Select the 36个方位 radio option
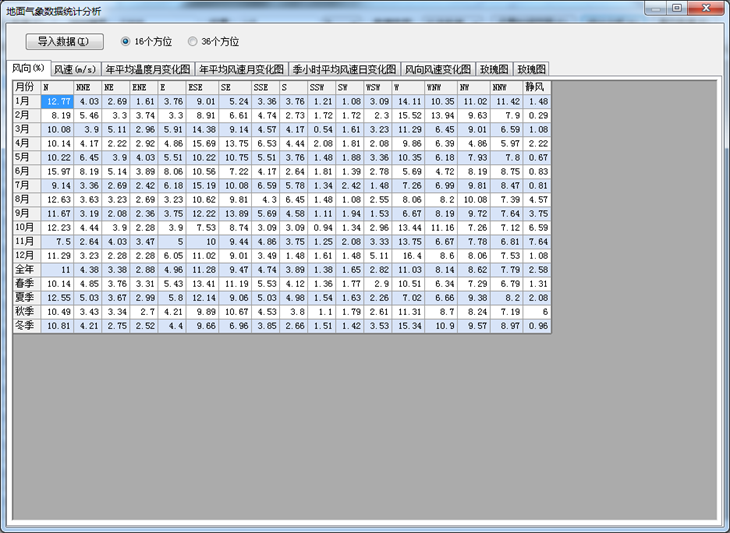Viewport: 730px width, 533px height. tap(193, 42)
